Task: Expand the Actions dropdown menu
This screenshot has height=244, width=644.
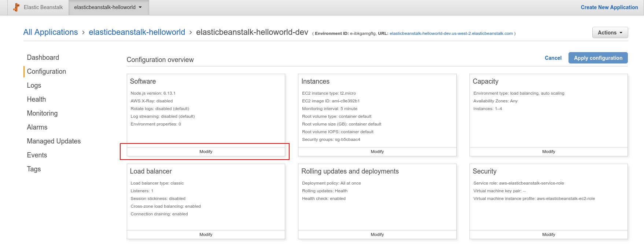Action: (x=610, y=33)
